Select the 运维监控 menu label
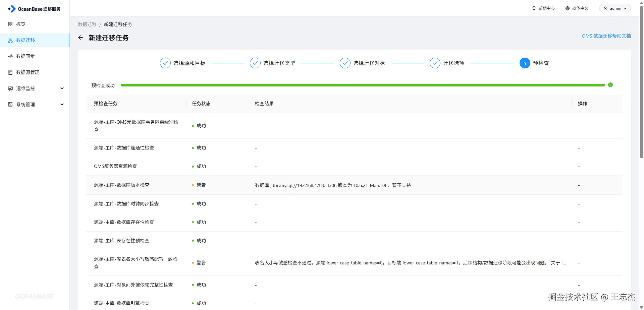The image size is (644, 310). coord(25,88)
